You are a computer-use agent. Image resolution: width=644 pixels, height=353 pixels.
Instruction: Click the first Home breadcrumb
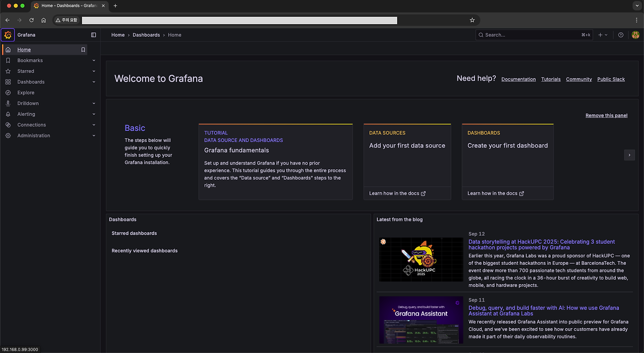click(118, 35)
